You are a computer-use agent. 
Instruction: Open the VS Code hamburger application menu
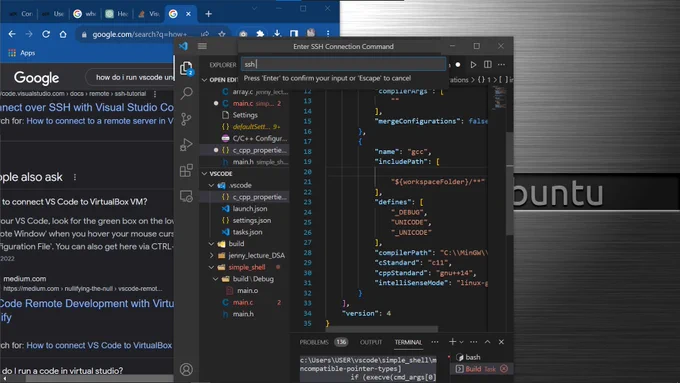point(202,46)
